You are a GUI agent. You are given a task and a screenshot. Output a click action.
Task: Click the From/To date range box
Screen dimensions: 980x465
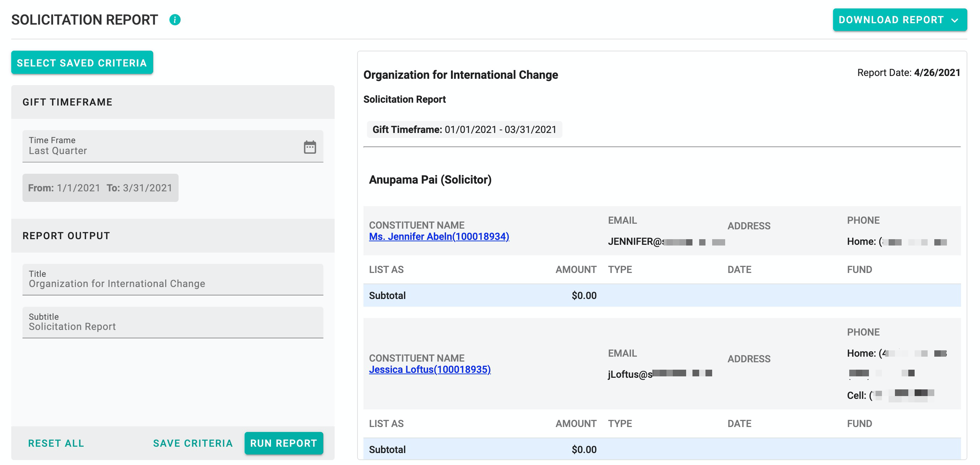coord(100,188)
